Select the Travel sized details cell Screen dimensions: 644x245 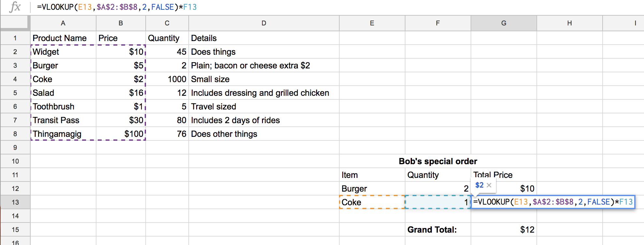(263, 106)
